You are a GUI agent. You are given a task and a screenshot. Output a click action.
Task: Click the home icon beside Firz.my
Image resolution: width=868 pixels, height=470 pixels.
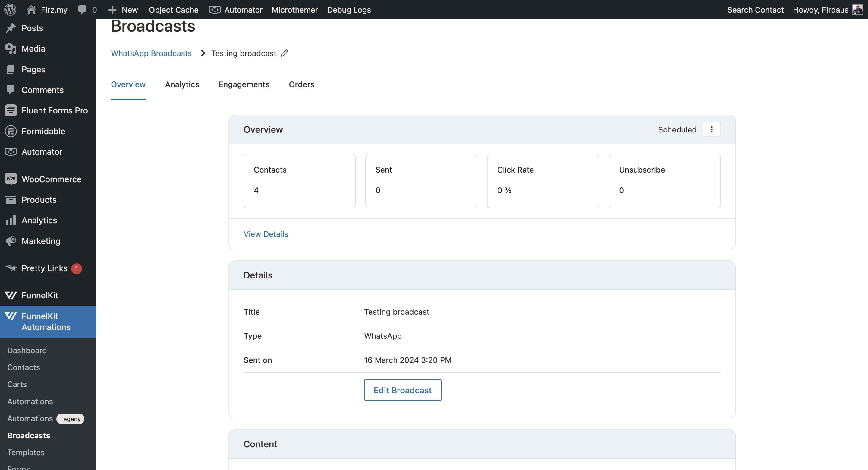coord(31,10)
